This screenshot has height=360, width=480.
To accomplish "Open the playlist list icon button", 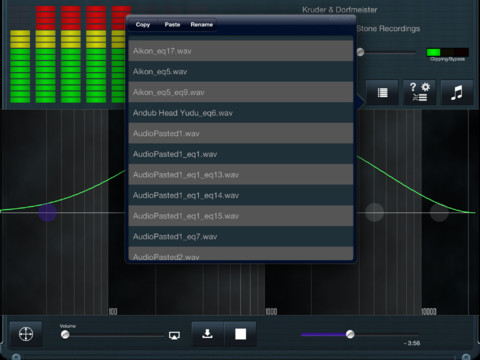I will tap(382, 93).
